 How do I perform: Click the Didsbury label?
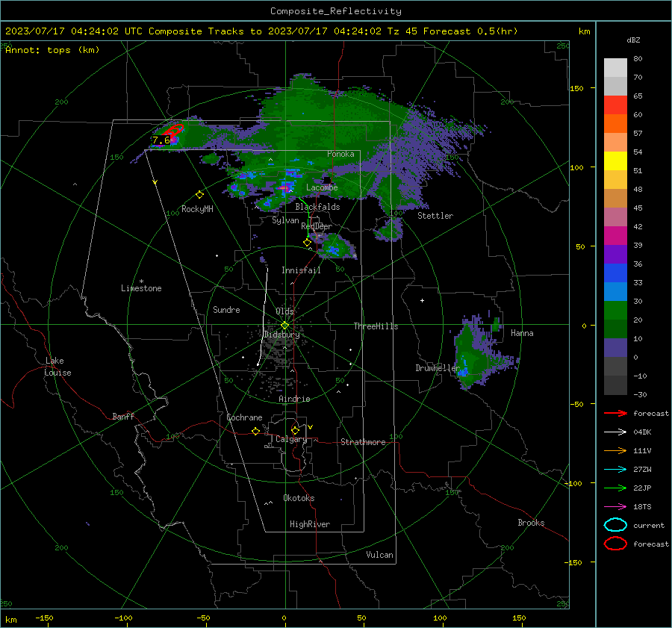pyautogui.click(x=281, y=335)
